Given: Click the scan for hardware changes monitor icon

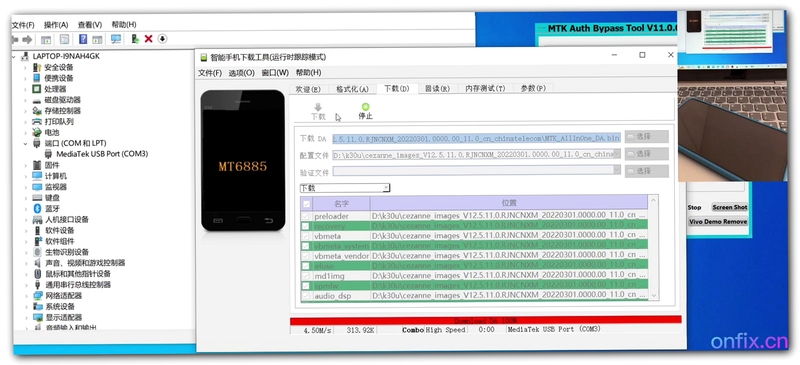Looking at the screenshot, I should 116,39.
